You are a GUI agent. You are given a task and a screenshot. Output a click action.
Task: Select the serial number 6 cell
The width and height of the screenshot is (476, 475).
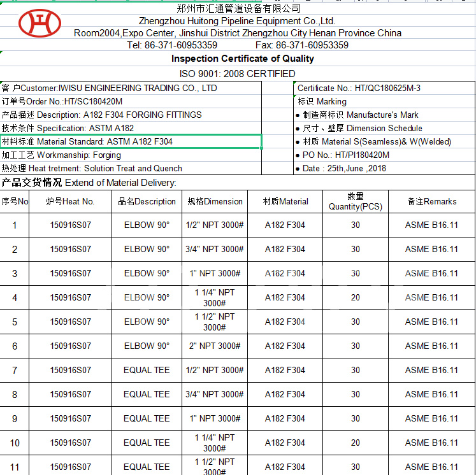(15, 346)
